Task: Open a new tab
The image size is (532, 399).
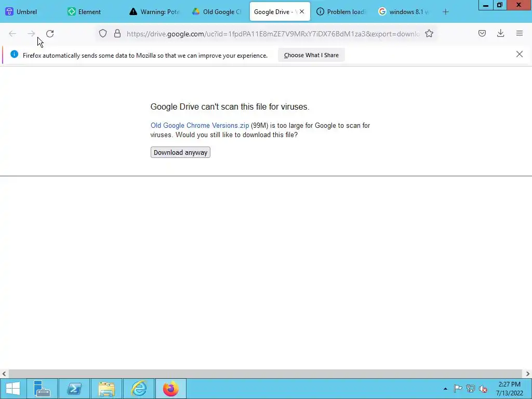Action: click(445, 12)
